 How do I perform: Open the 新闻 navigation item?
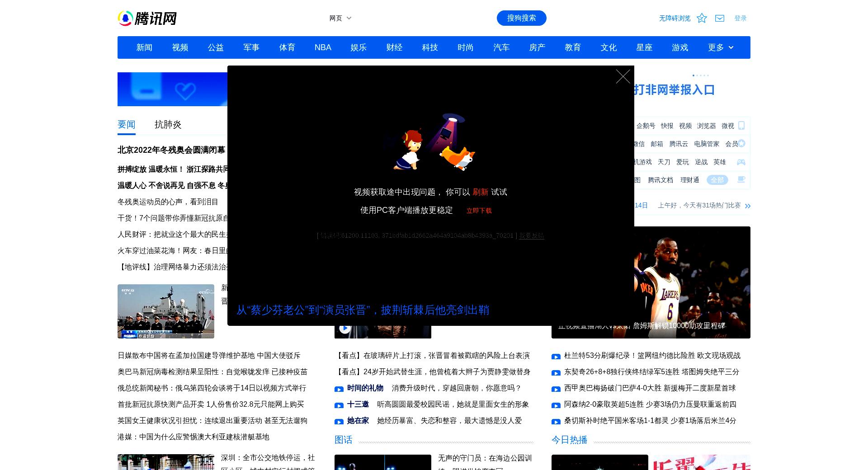[x=144, y=47]
